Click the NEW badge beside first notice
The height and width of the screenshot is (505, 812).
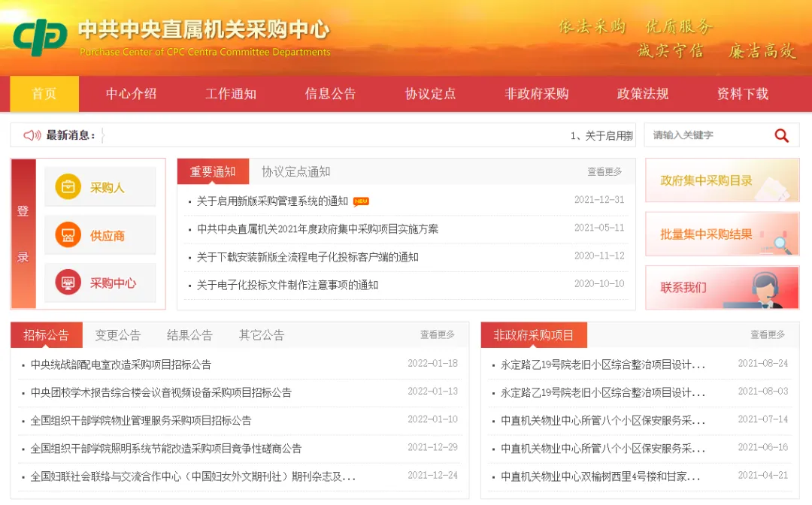361,201
